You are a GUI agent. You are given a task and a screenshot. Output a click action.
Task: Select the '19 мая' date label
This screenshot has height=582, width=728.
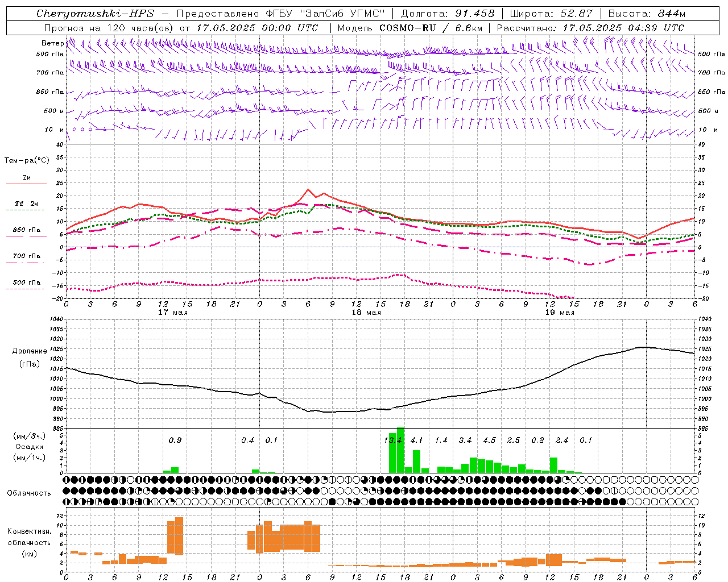[x=560, y=312]
